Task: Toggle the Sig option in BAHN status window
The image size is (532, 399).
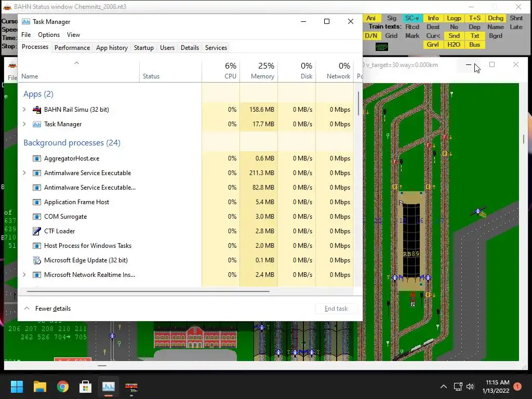Action: [392, 18]
